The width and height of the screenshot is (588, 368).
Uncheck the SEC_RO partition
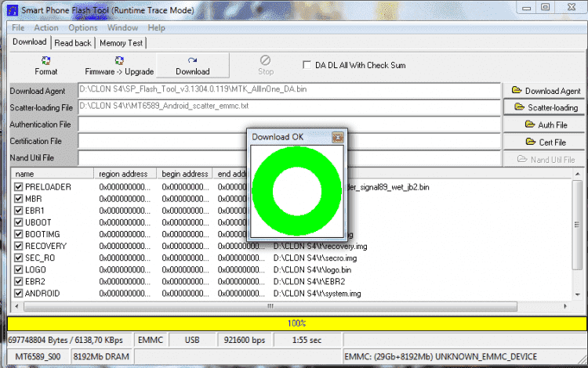coord(18,258)
